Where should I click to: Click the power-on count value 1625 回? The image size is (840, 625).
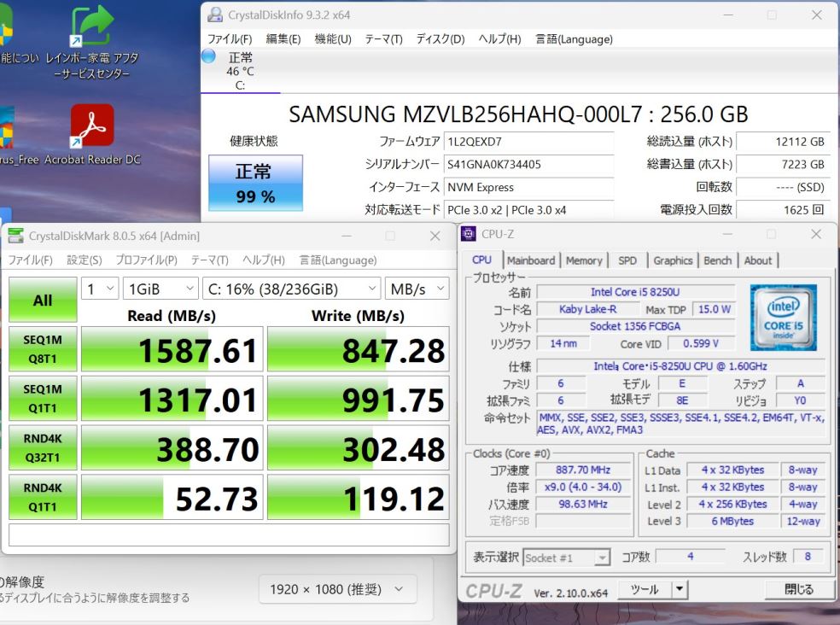pyautogui.click(x=783, y=210)
